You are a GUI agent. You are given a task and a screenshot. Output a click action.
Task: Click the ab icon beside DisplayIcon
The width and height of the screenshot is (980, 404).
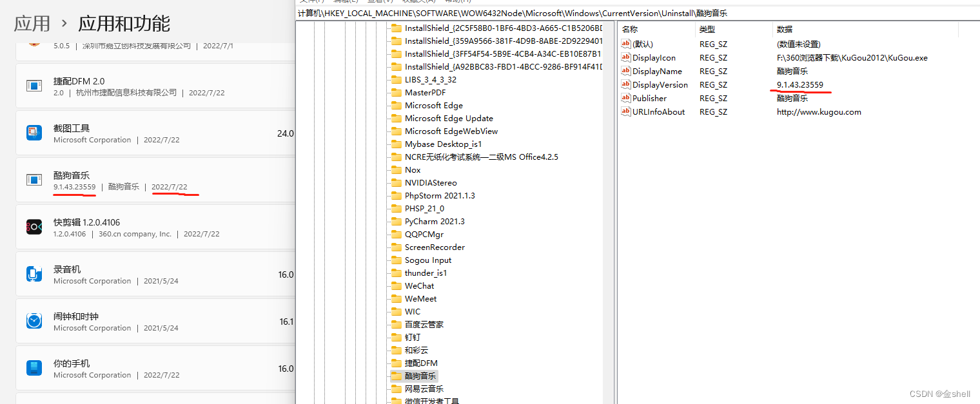(625, 57)
